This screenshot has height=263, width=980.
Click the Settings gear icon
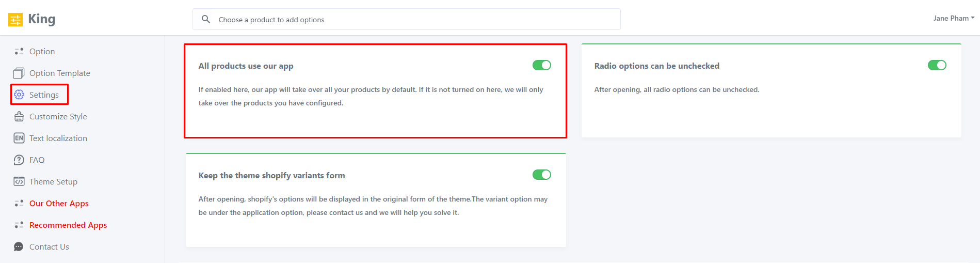tap(19, 95)
